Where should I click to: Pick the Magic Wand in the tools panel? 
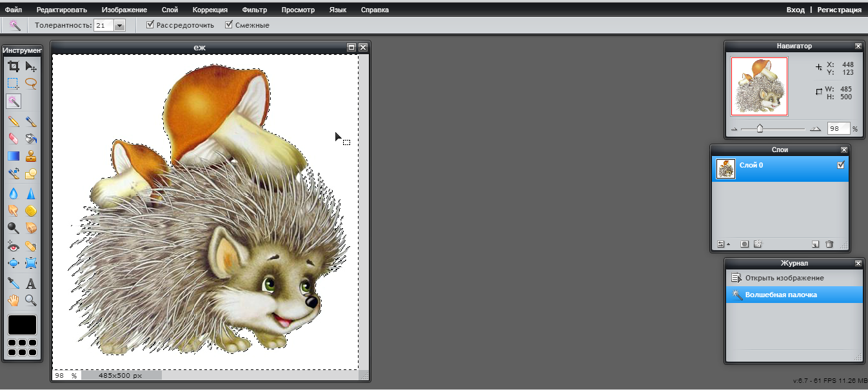(13, 101)
